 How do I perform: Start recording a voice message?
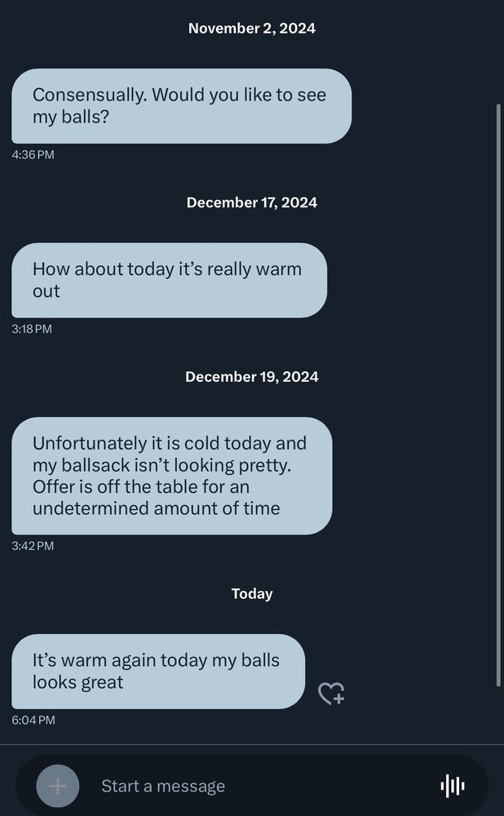(453, 786)
